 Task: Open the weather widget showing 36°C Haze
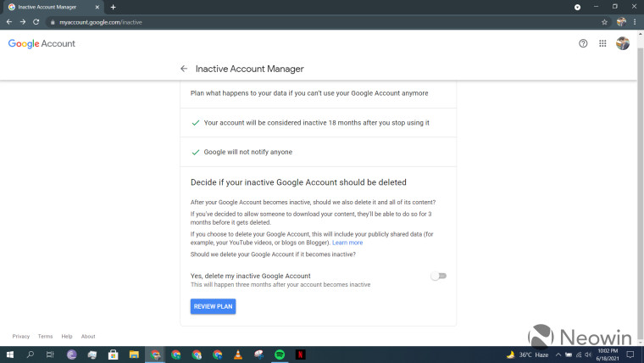528,355
